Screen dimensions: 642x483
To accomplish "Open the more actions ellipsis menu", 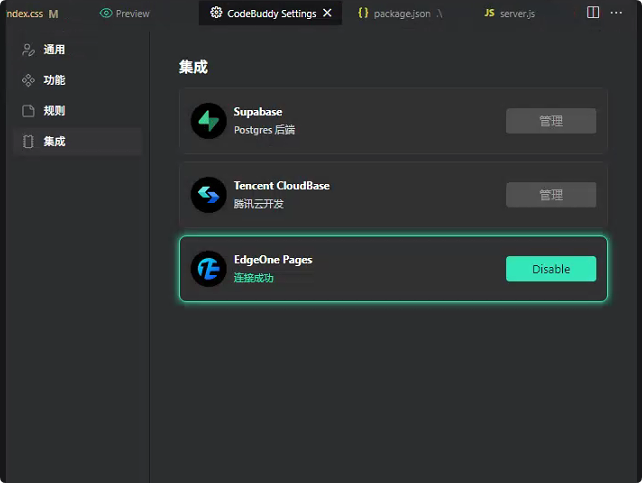I will point(616,13).
